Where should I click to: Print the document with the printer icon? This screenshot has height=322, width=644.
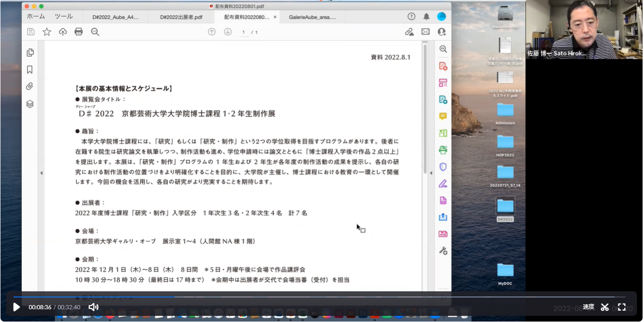pos(78,32)
